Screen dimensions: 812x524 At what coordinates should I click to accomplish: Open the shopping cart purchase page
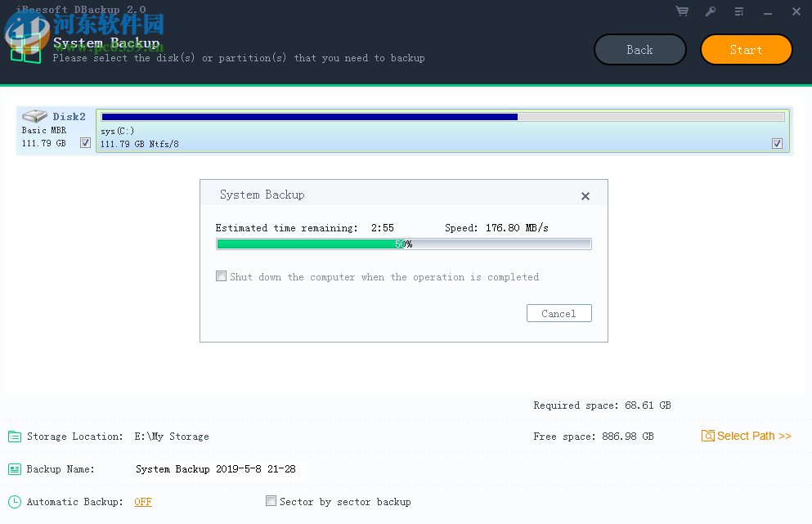[x=682, y=11]
